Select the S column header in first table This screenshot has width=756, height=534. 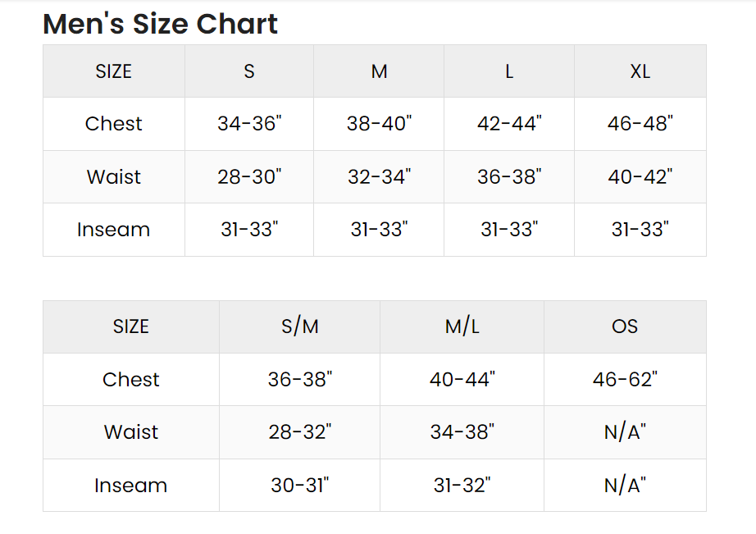point(249,71)
